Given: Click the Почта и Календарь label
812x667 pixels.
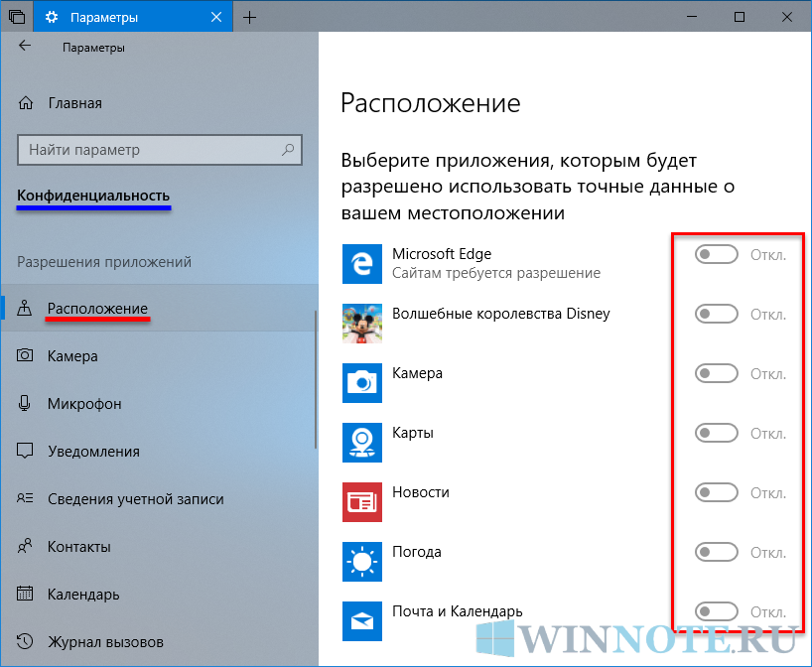Looking at the screenshot, I should 458,611.
